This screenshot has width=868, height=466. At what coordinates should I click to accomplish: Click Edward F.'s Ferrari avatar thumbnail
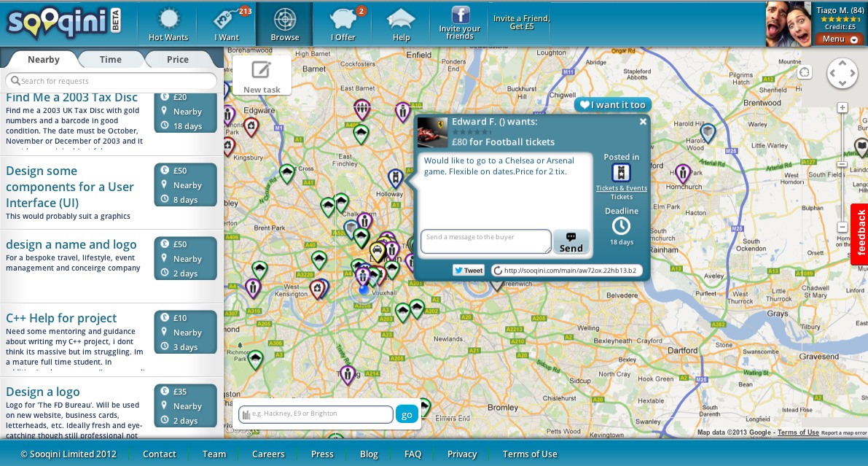431,133
